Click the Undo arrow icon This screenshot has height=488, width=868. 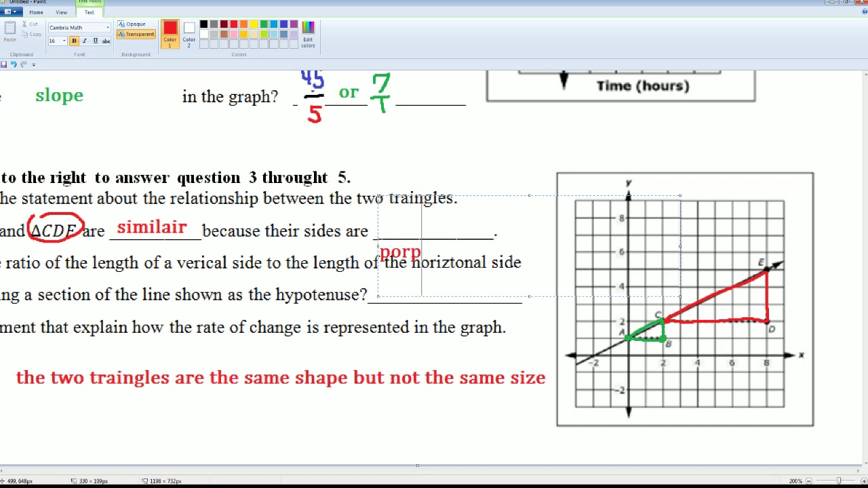14,64
